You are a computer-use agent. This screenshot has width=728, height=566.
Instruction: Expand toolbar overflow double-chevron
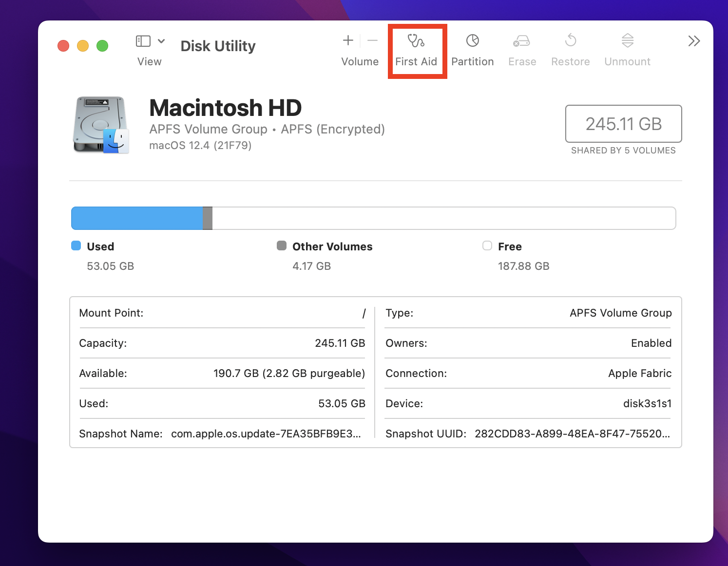(x=694, y=41)
